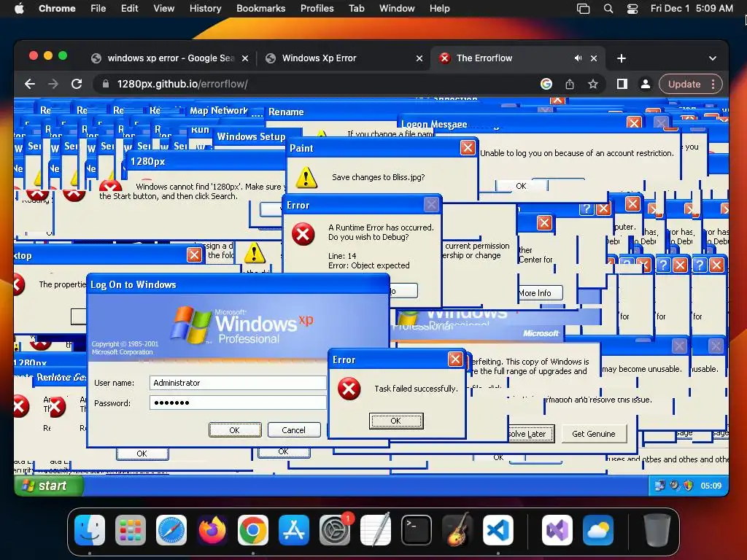Close the Paint dialog
The height and width of the screenshot is (560, 747).
(x=468, y=147)
